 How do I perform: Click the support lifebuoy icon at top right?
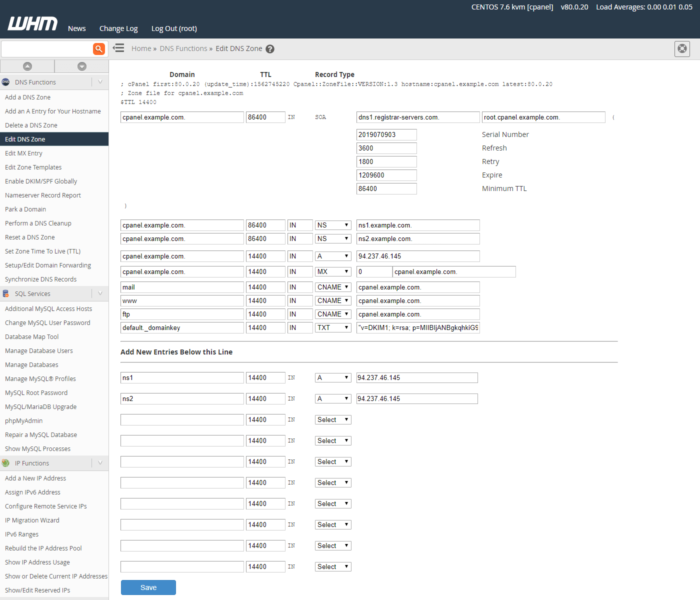[682, 49]
